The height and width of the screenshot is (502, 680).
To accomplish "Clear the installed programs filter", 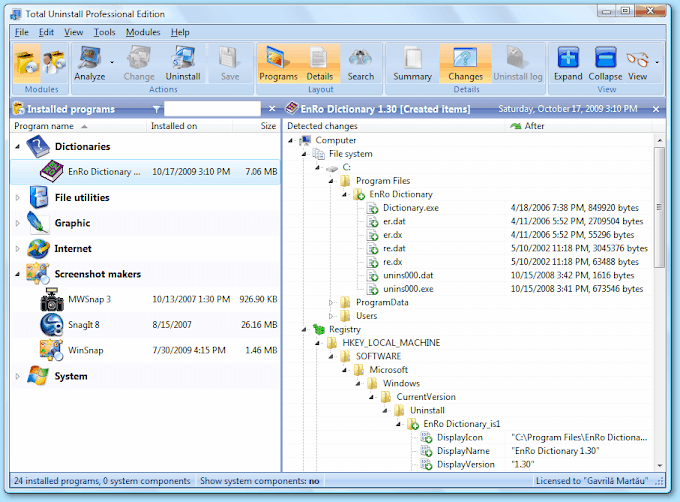I will [272, 109].
